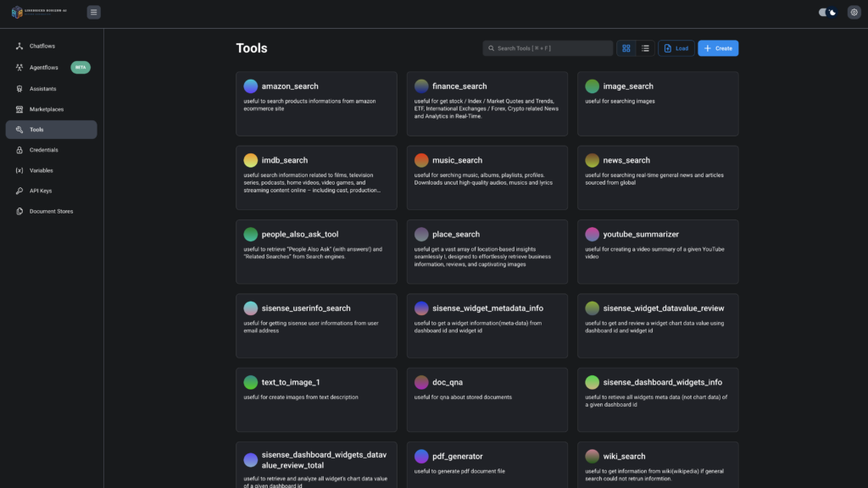This screenshot has height=488, width=868.
Task: Click the Chatflows sidebar icon
Action: (x=19, y=46)
